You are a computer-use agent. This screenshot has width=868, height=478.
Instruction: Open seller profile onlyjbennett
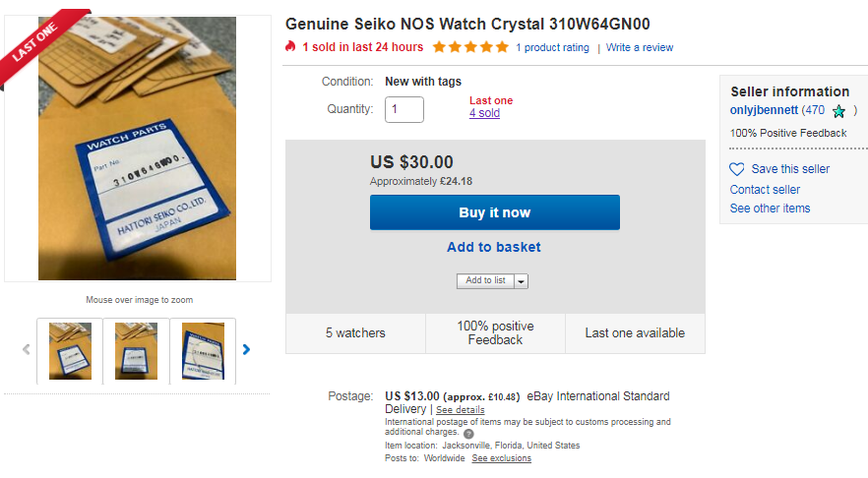click(764, 110)
